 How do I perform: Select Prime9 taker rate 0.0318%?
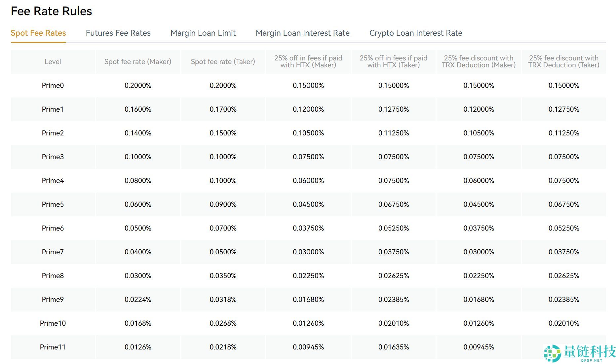click(223, 300)
